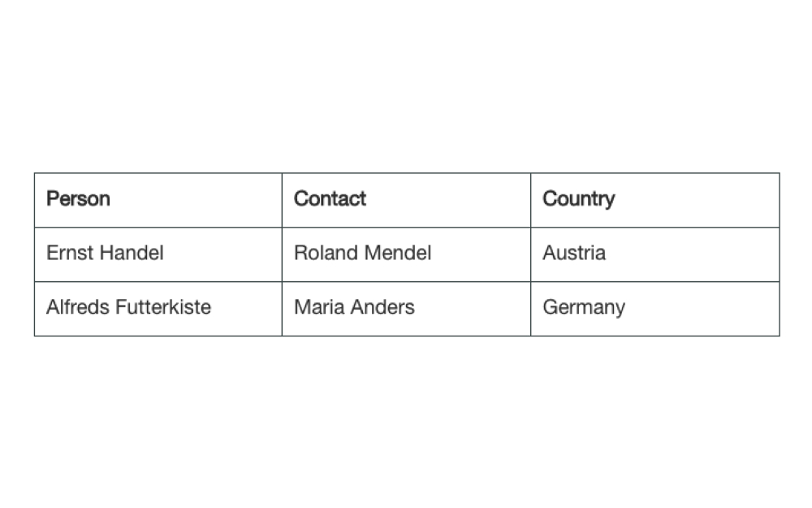Viewport: 812px width, 508px height.
Task: Click the Germany cell
Action: pos(655,309)
